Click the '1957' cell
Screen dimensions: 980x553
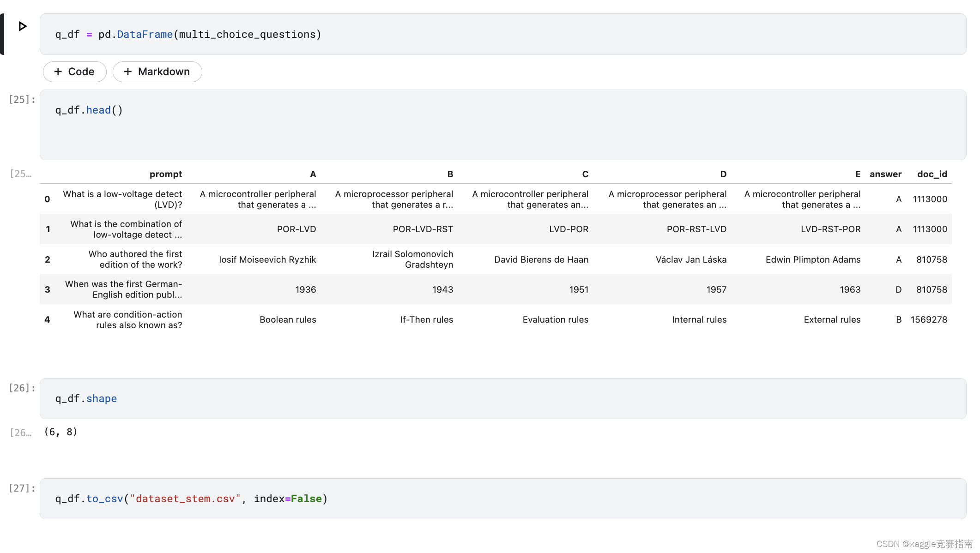716,289
